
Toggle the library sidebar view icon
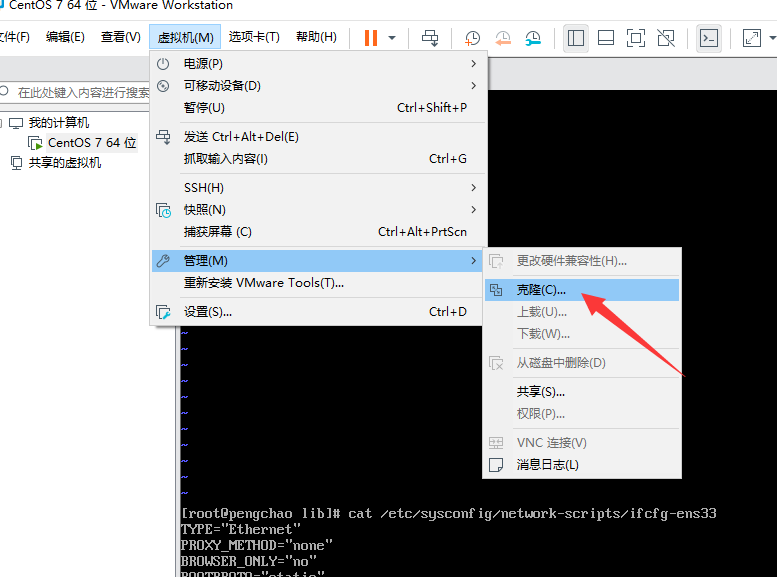pos(576,38)
